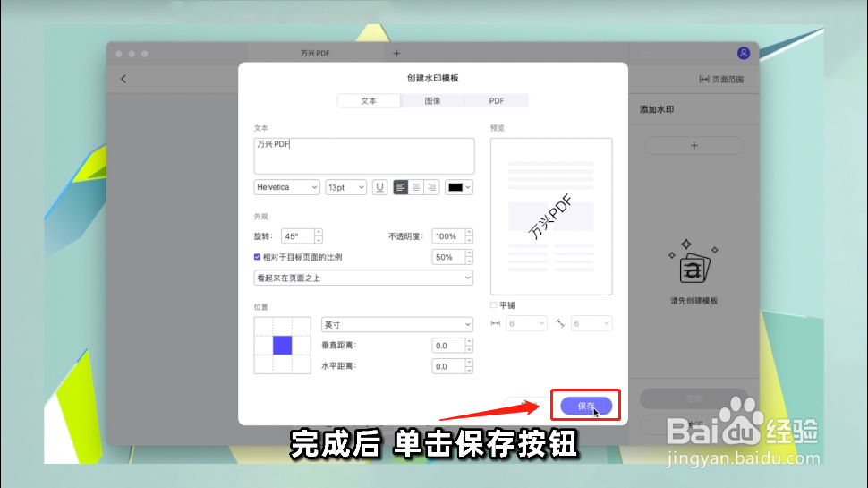
Task: Open the user account avatar icon
Action: (x=744, y=53)
